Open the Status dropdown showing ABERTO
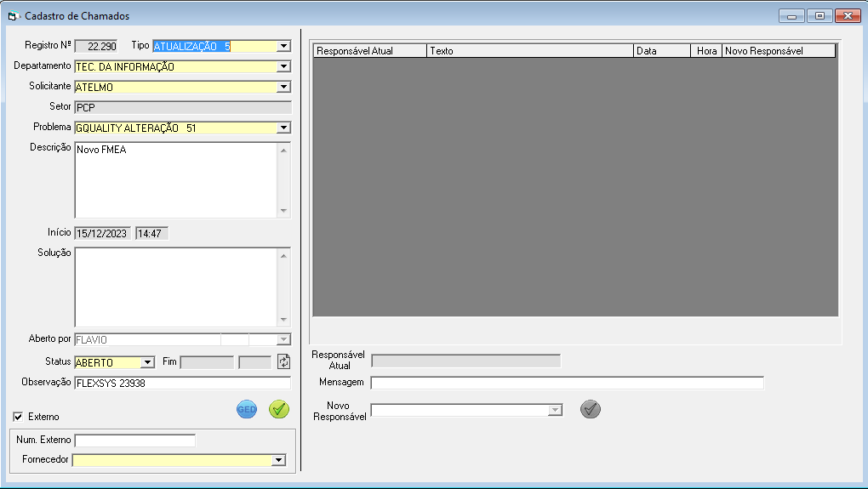This screenshot has width=868, height=489. coord(147,362)
